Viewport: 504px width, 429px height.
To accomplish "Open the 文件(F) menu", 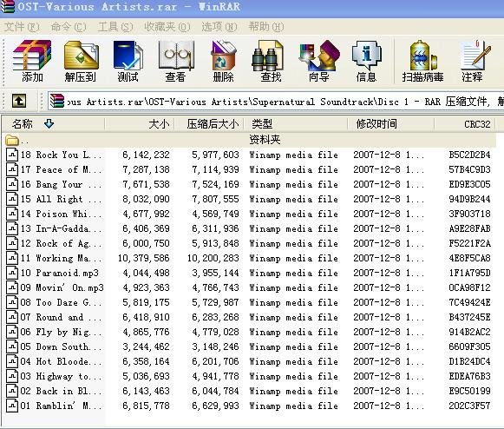I will coord(23,27).
